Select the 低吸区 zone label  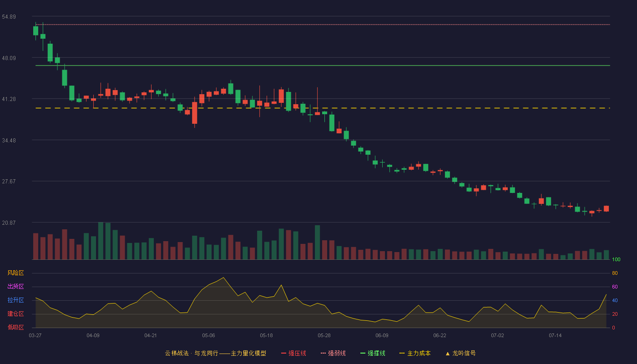point(15,327)
